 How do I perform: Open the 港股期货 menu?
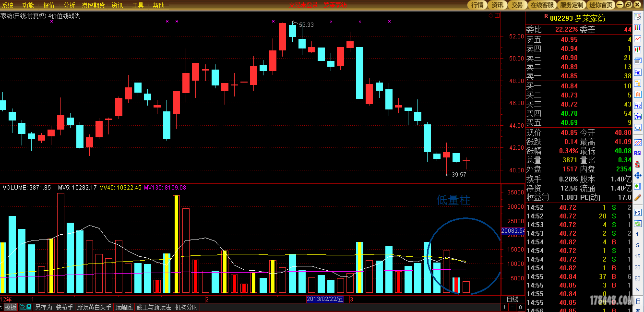(93, 5)
